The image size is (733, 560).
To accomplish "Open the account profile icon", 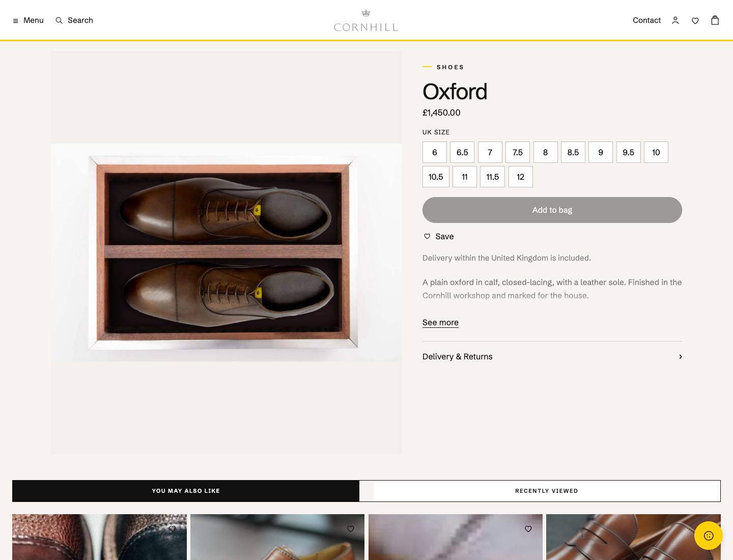I will tap(675, 20).
